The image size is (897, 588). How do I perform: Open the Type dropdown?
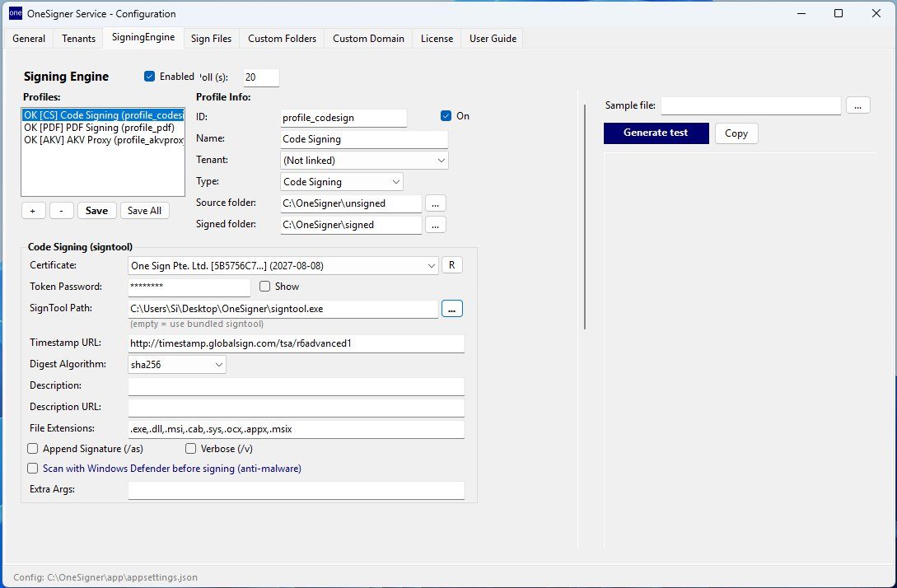click(x=342, y=182)
